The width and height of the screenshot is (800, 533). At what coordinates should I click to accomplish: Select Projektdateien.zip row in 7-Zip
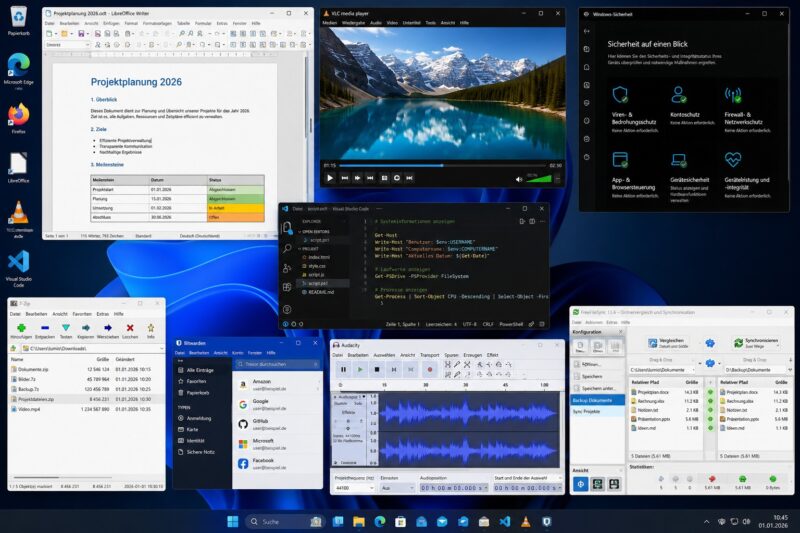point(86,399)
